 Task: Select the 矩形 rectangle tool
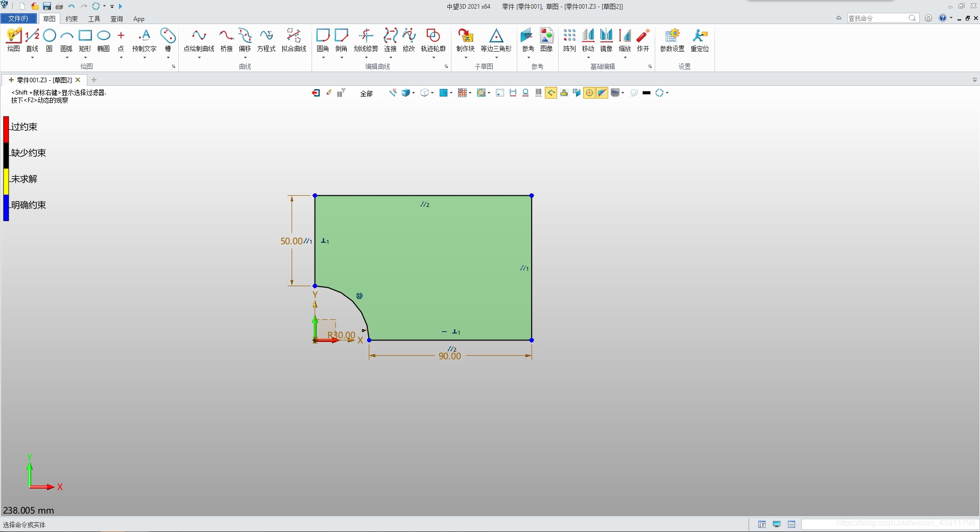(85, 40)
